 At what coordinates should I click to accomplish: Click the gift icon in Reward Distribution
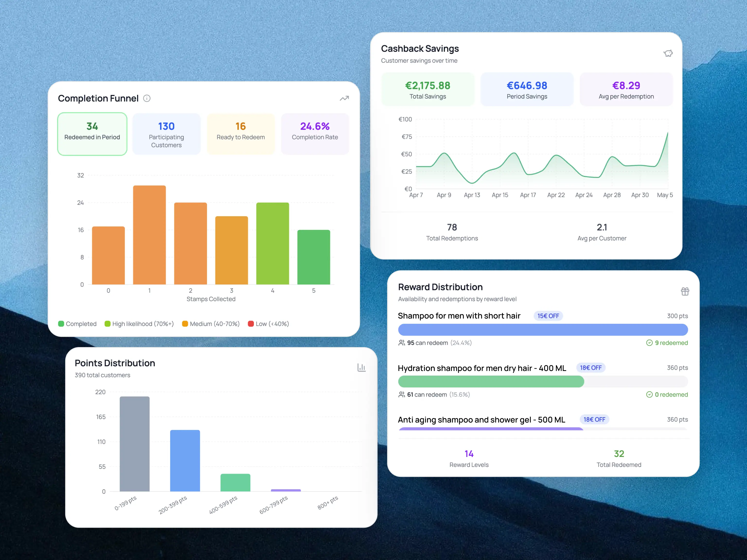click(x=685, y=291)
